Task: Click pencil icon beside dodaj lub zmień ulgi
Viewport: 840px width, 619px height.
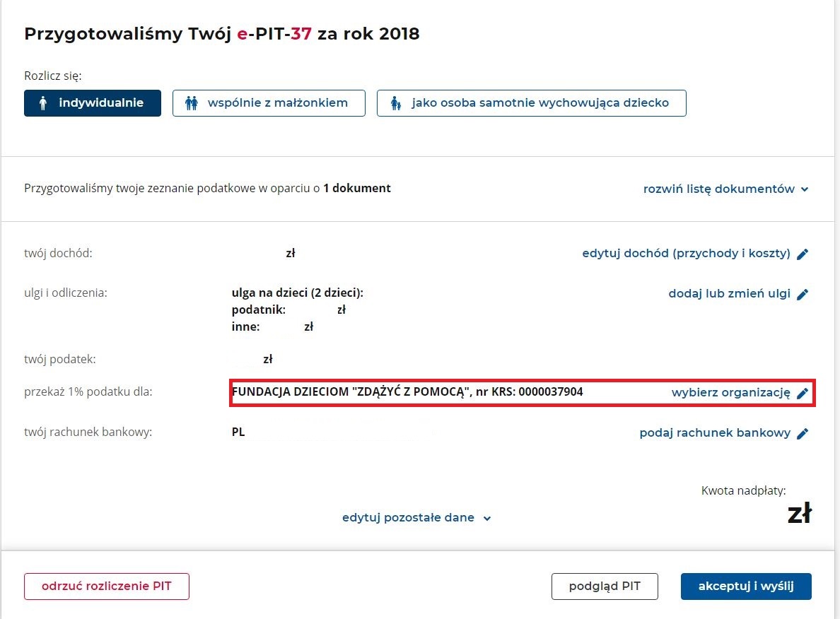Action: (803, 295)
